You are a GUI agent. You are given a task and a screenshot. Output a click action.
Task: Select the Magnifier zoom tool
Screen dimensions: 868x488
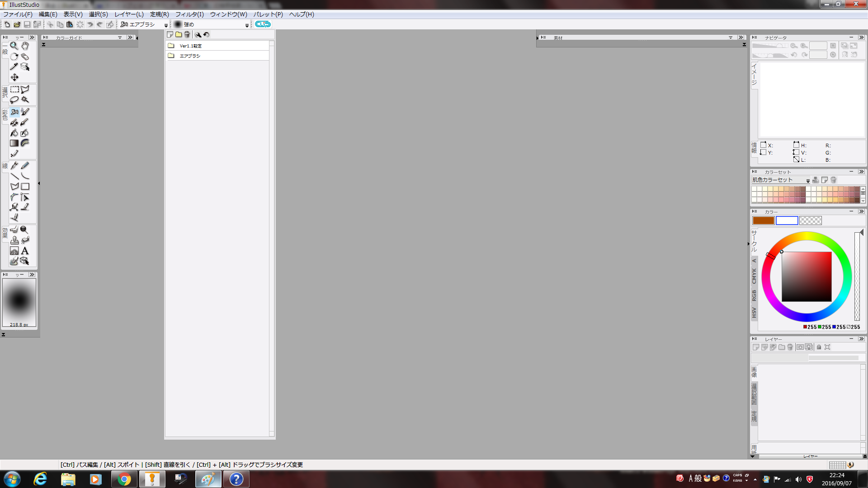pos(14,46)
